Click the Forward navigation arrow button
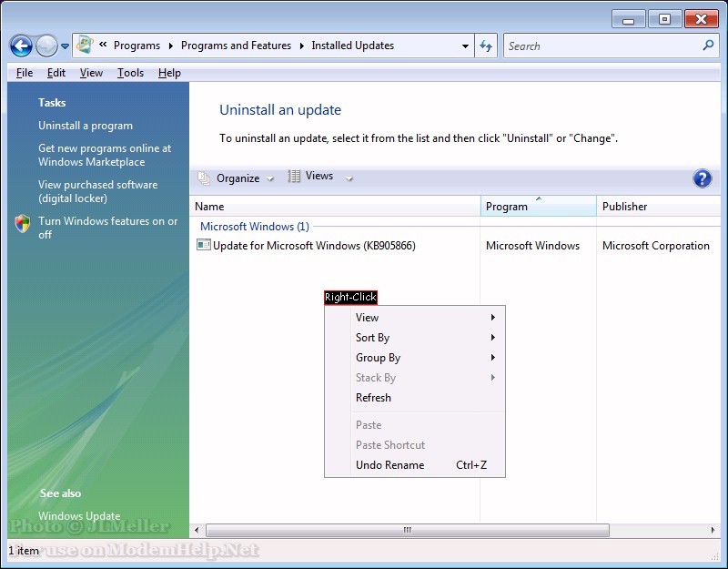728x569 pixels. coord(46,46)
